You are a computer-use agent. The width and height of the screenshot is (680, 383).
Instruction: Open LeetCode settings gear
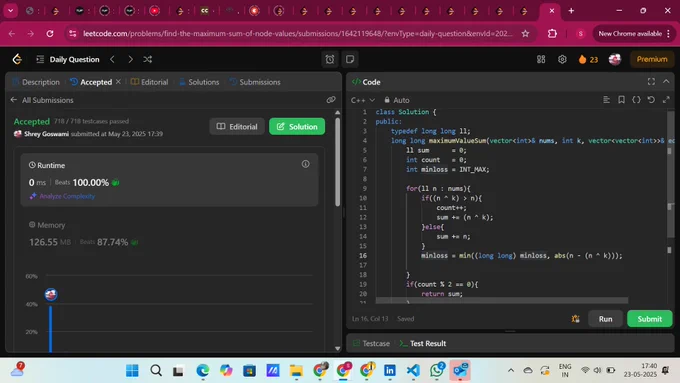[562, 59]
